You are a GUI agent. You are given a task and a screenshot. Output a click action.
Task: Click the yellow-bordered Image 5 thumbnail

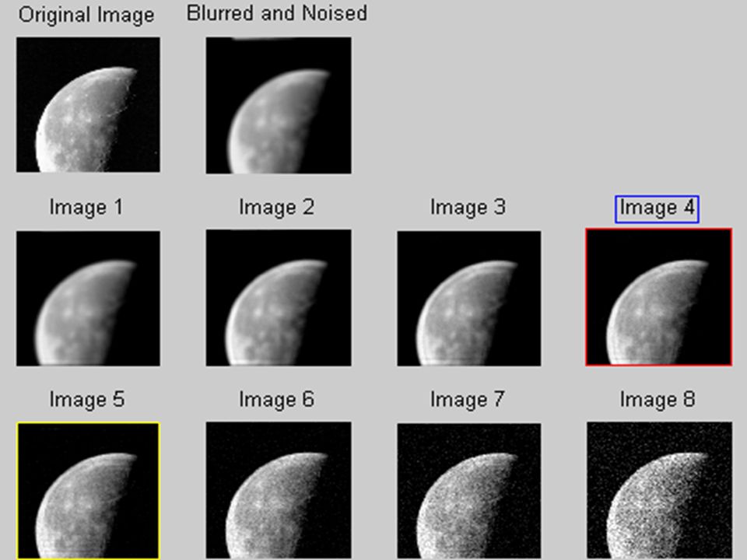pos(88,491)
